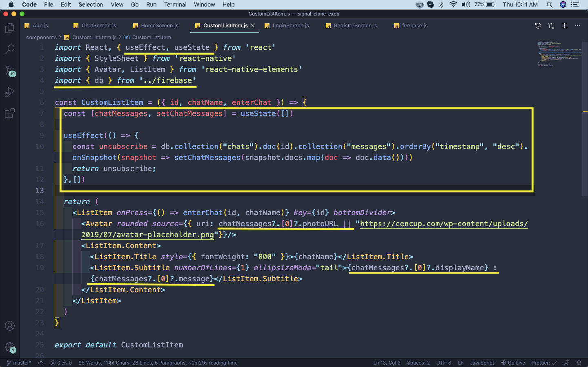588x367 pixels.
Task: Change the file encoding UTF-8
Action: 443,363
